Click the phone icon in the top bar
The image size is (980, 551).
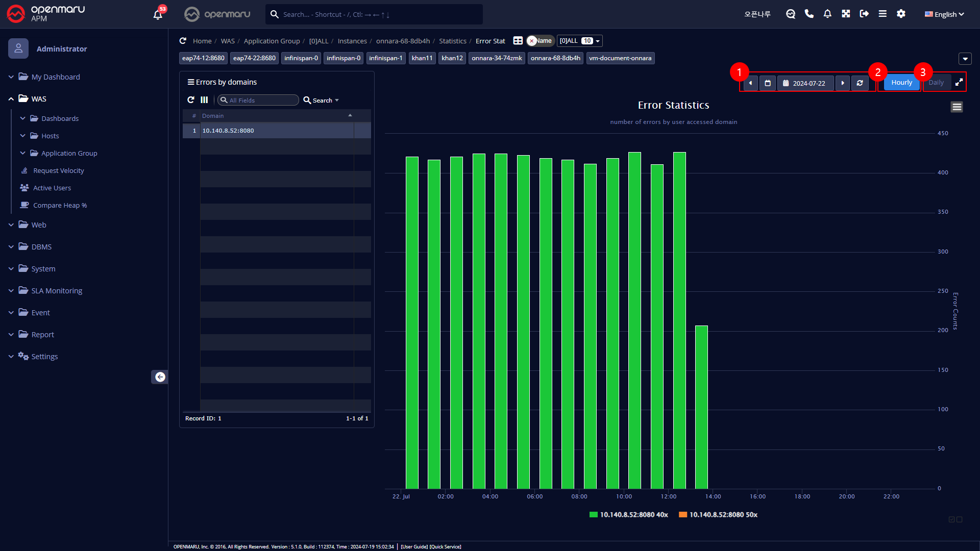click(809, 14)
